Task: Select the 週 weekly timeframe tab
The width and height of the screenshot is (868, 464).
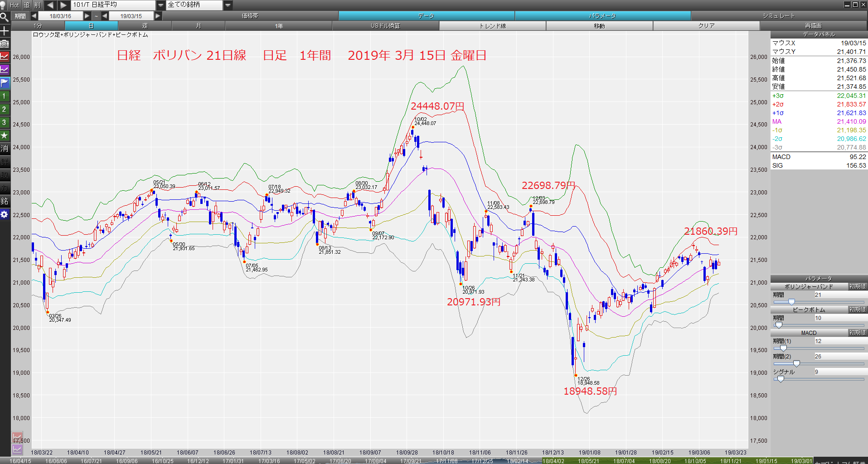Action: (145, 26)
